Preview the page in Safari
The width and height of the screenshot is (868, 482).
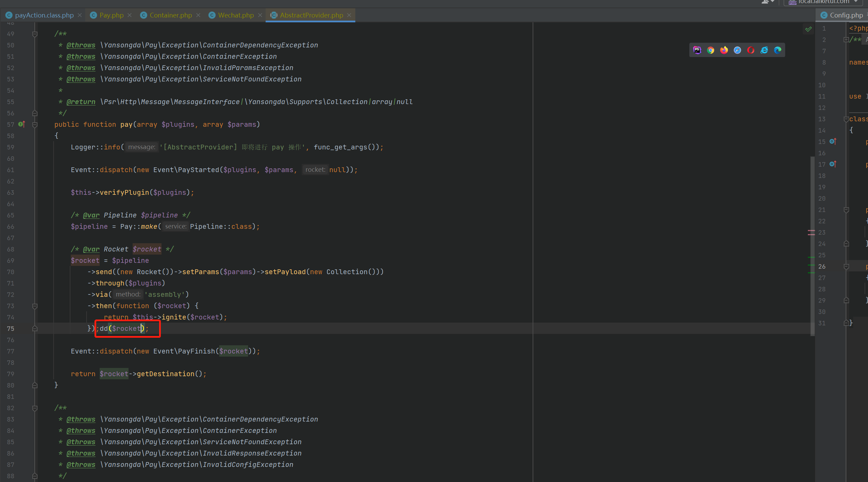pos(737,50)
